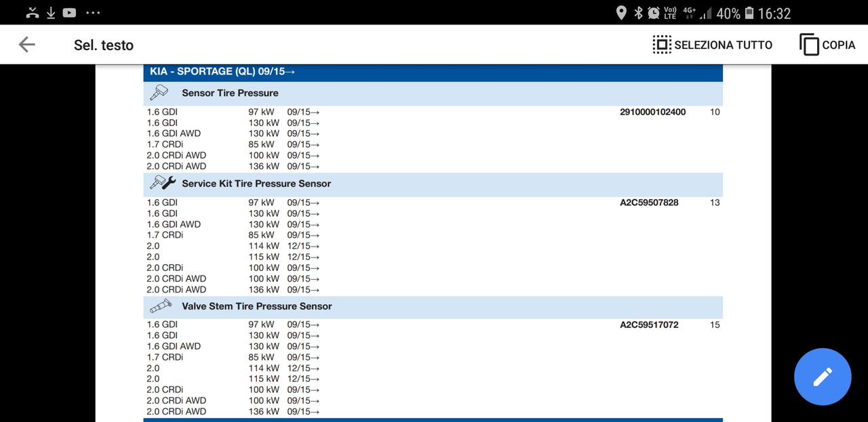
Task: Tap the Bluetooth status icon
Action: click(x=637, y=13)
